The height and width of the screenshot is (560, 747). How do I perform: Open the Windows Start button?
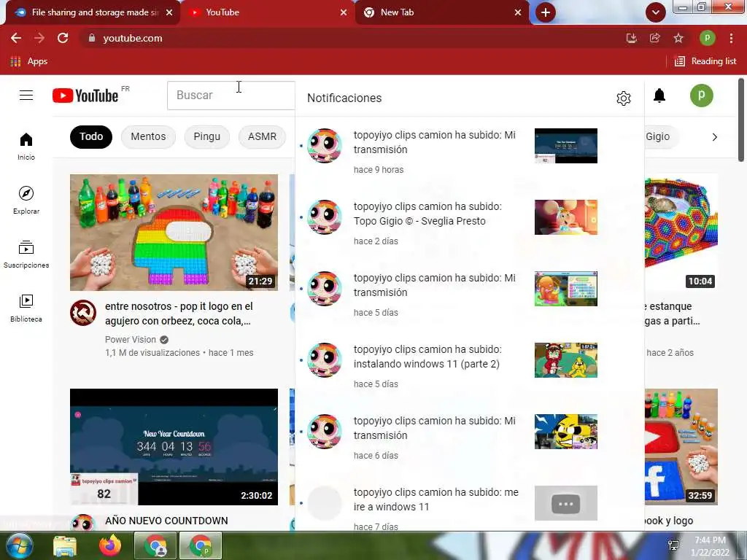(19, 545)
